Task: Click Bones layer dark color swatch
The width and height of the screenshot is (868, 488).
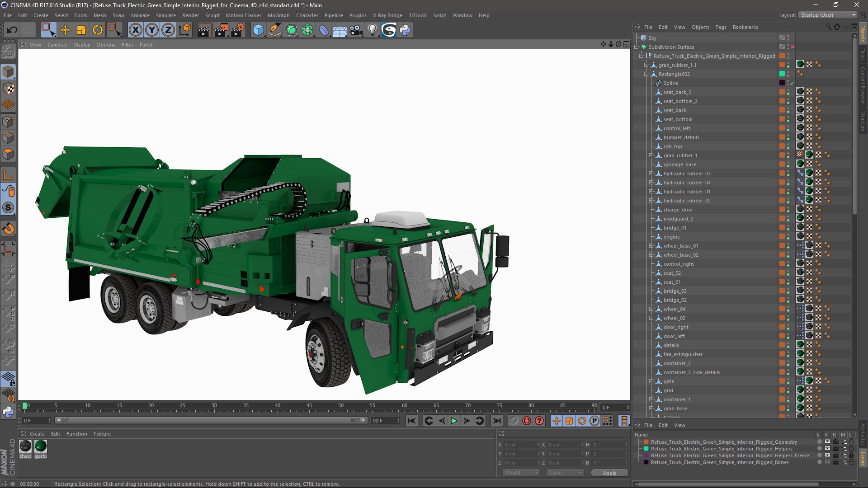Action: tap(646, 462)
